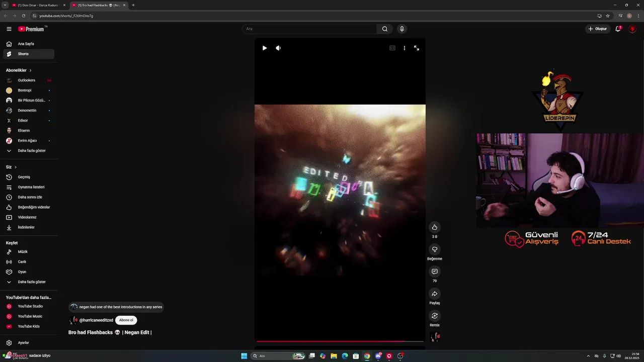Viewport: 644px width, 362px height.
Task: Mute the Short with the speaker icon
Action: (278, 48)
